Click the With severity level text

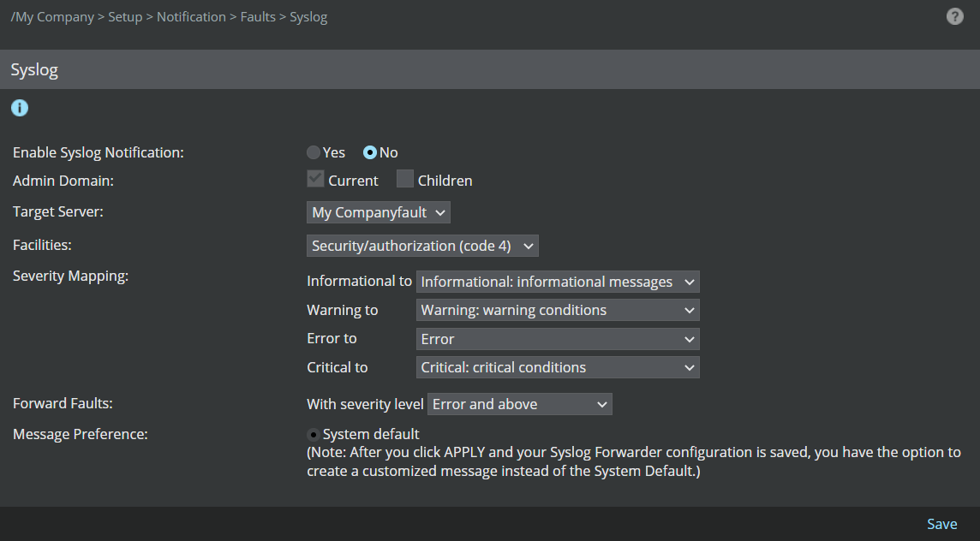coord(365,404)
